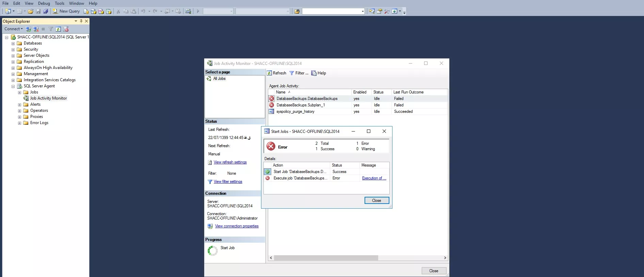
Task: Expand the Management folder node
Action: (13, 74)
